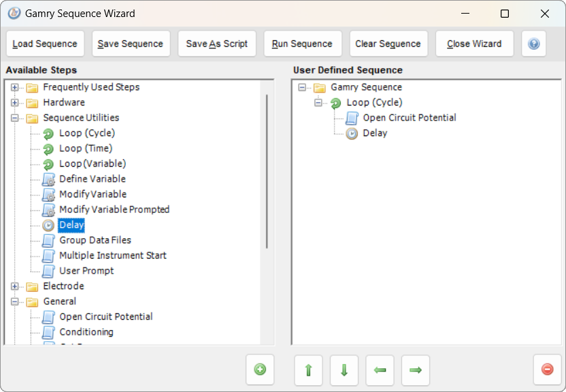Click the Available Steps vertical scrollbar

[x=267, y=171]
